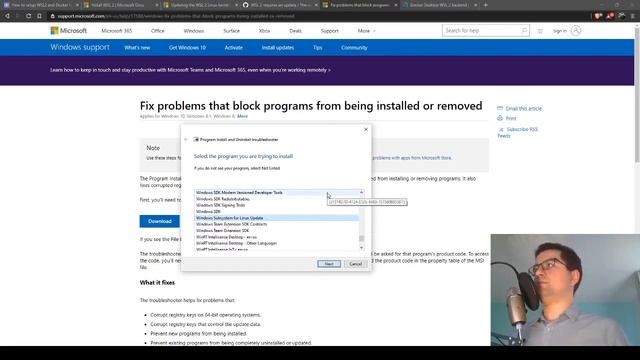The image size is (640, 360).
Task: Click the troubleshooter back arrow
Action: click(186, 140)
